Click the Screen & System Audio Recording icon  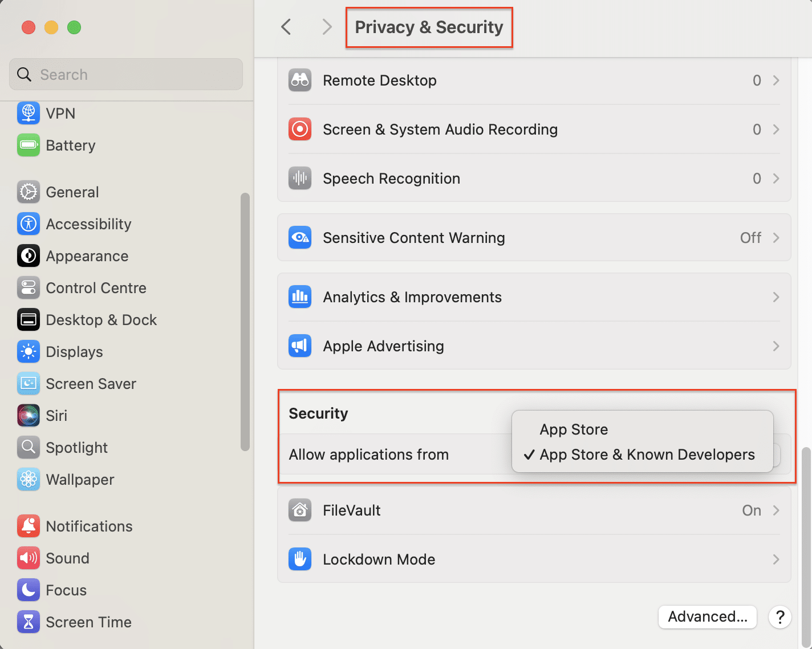[299, 129]
